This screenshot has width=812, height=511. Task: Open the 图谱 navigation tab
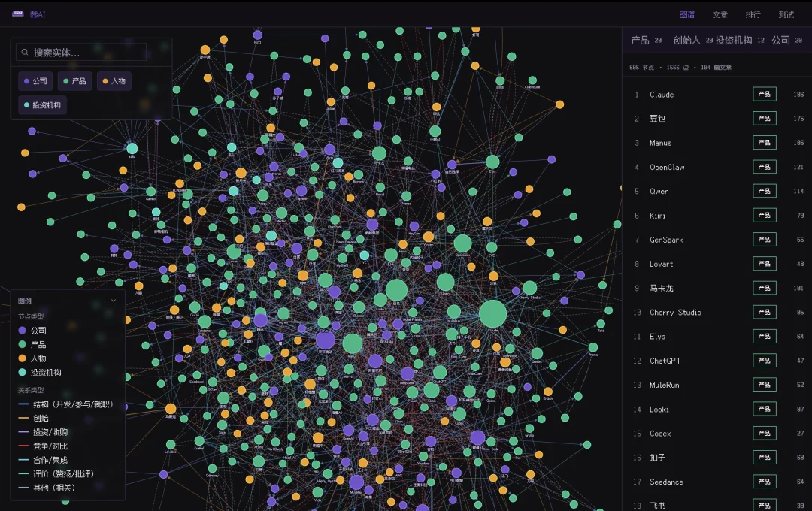[686, 14]
